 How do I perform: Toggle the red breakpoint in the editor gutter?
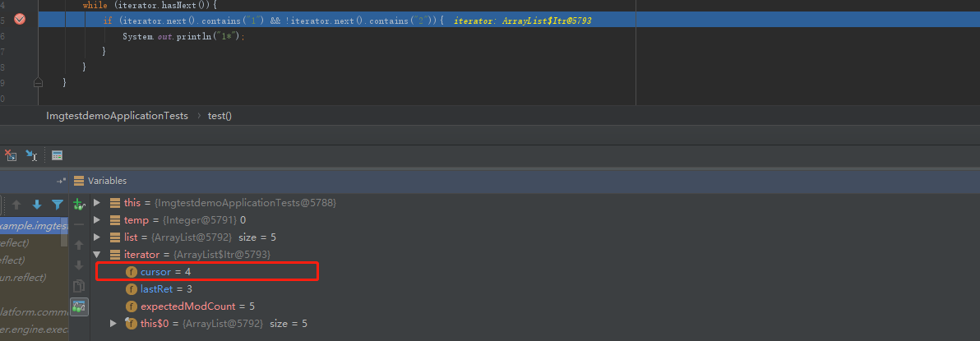[20, 20]
